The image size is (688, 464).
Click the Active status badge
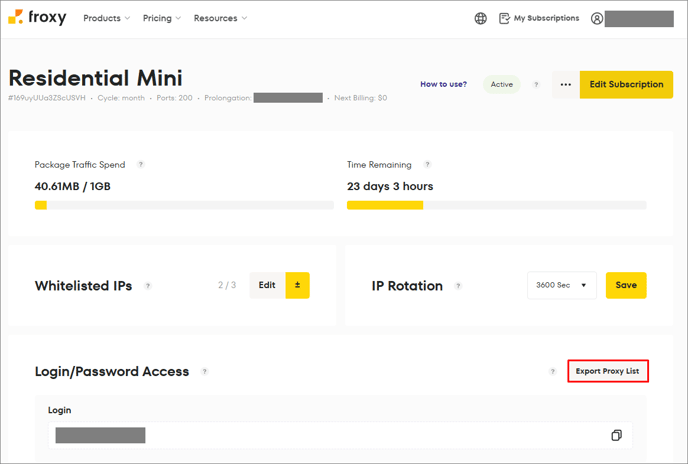tap(502, 84)
